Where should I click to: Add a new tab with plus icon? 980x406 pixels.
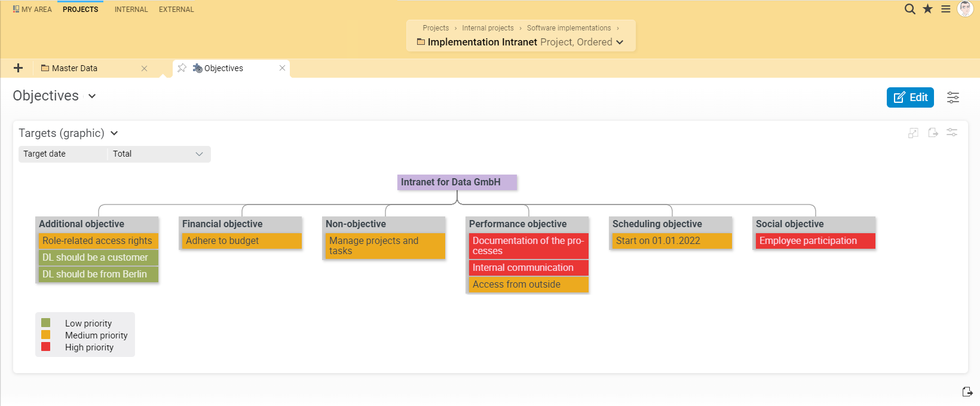click(19, 68)
